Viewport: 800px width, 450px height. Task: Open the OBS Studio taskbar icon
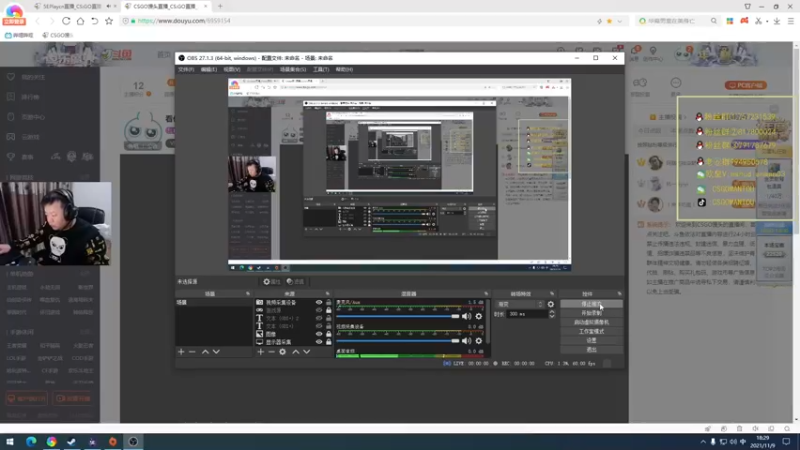tap(133, 442)
